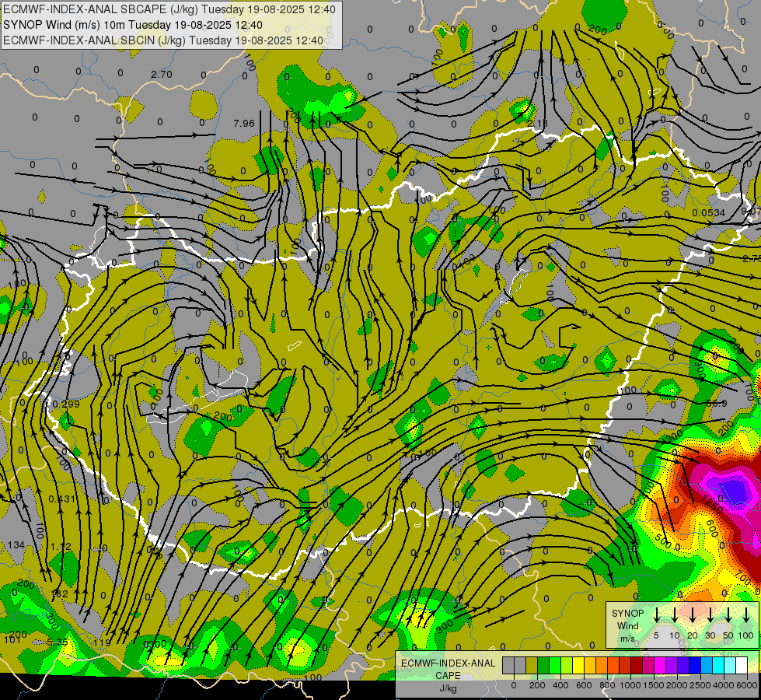Click the CAPE legend tick label 200
Viewport: 761px width, 700px height.
click(537, 685)
